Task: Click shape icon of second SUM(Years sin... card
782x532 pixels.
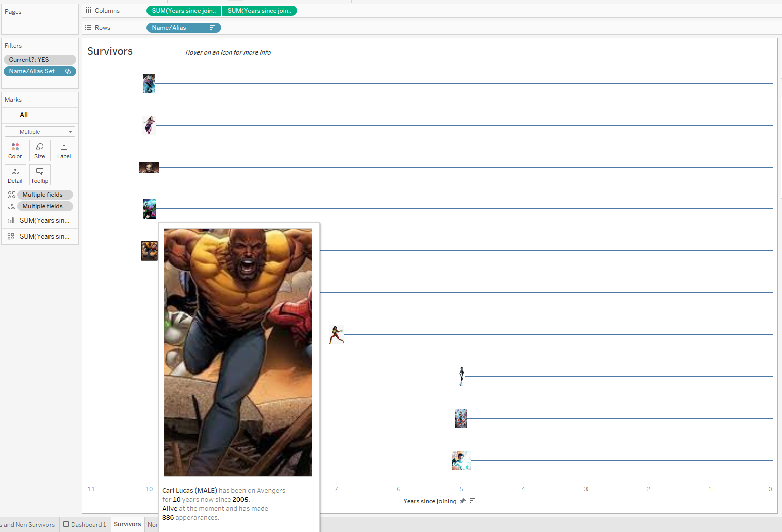Action: tap(11, 236)
